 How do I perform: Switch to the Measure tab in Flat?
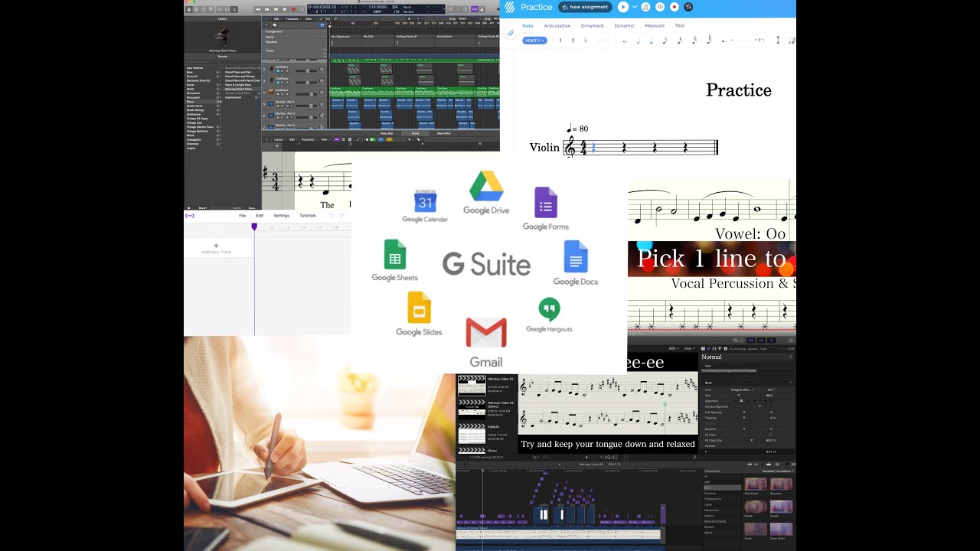[655, 26]
